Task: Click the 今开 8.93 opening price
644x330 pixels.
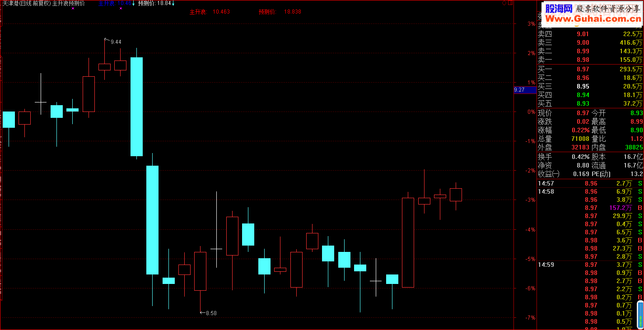Action: (x=636, y=113)
